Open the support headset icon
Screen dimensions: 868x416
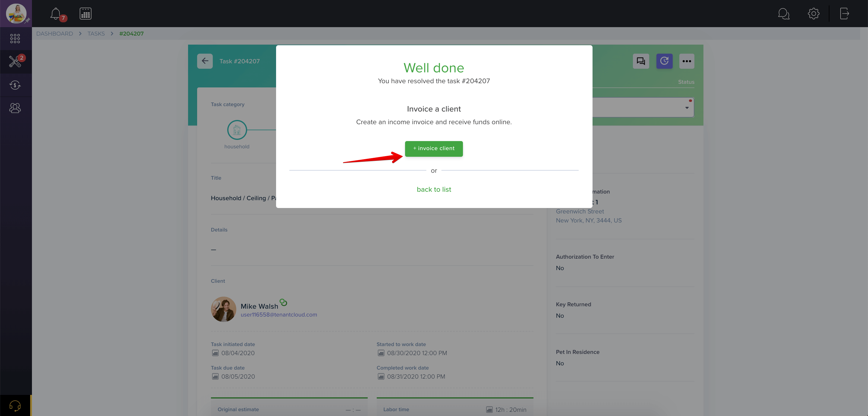click(15, 405)
